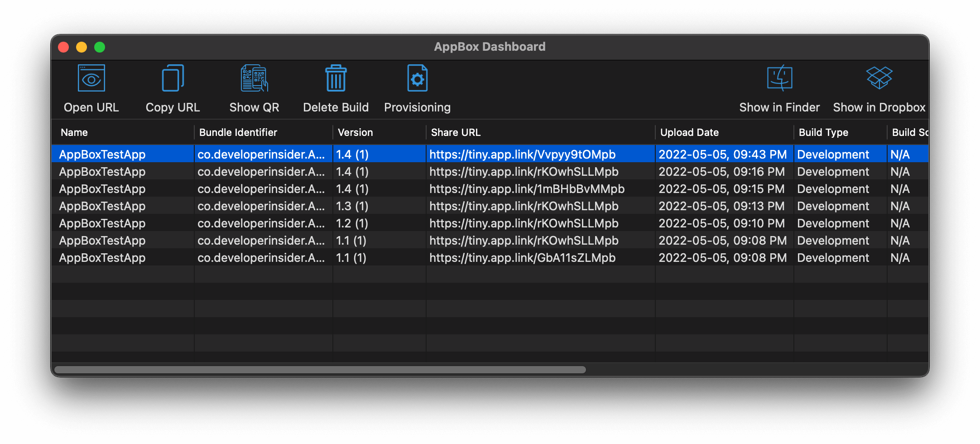
Task: Select the version 1.2 (1) build row
Action: point(352,223)
